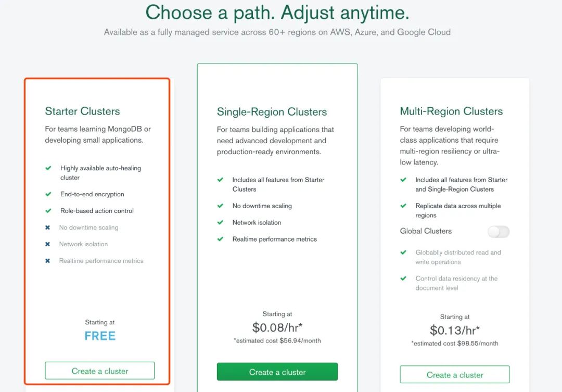The width and height of the screenshot is (562, 392).
Task: Click the $0.08/hr starting price
Action: (277, 327)
